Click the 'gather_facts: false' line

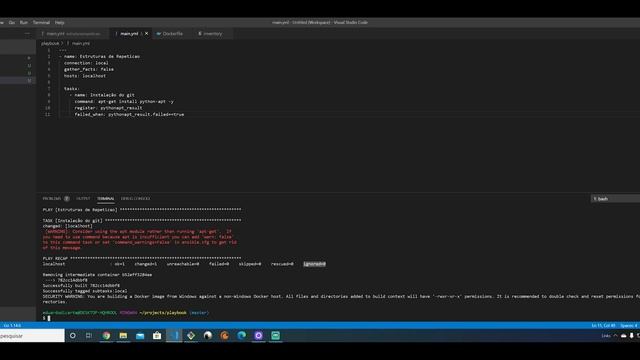[89, 69]
